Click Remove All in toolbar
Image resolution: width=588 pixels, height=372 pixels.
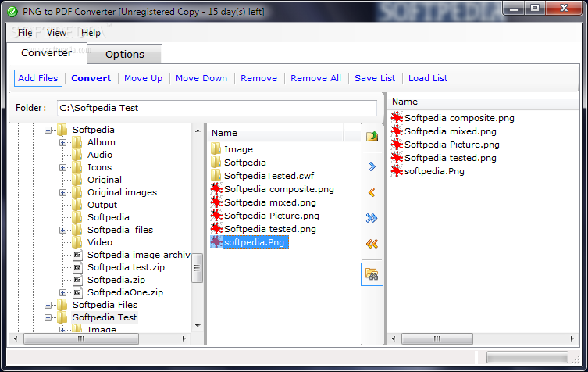[x=315, y=78]
